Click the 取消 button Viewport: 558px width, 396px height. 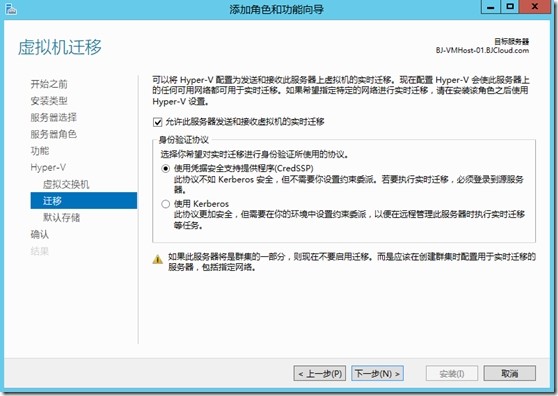(x=510, y=374)
